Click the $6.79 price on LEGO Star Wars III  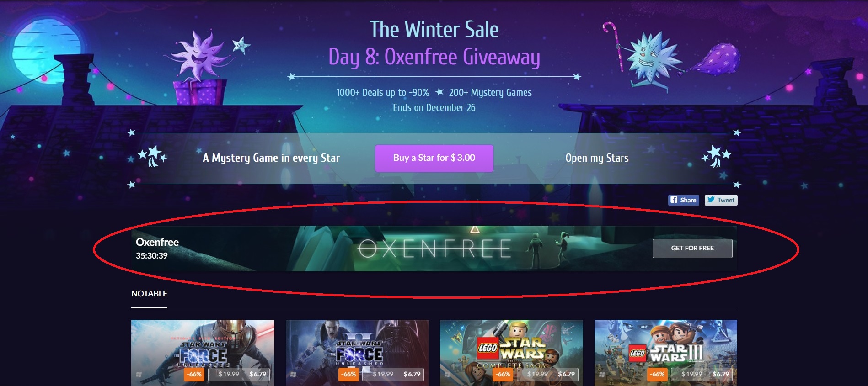721,374
